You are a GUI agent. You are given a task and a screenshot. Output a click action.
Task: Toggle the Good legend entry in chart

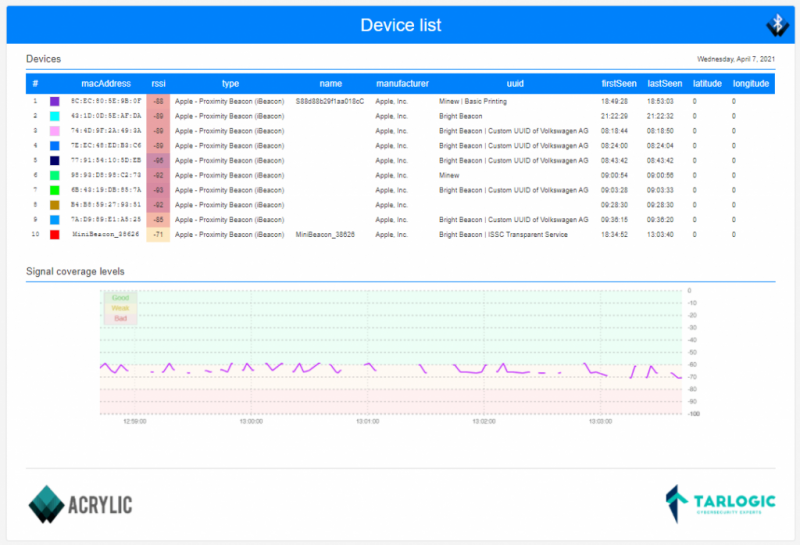tap(120, 298)
